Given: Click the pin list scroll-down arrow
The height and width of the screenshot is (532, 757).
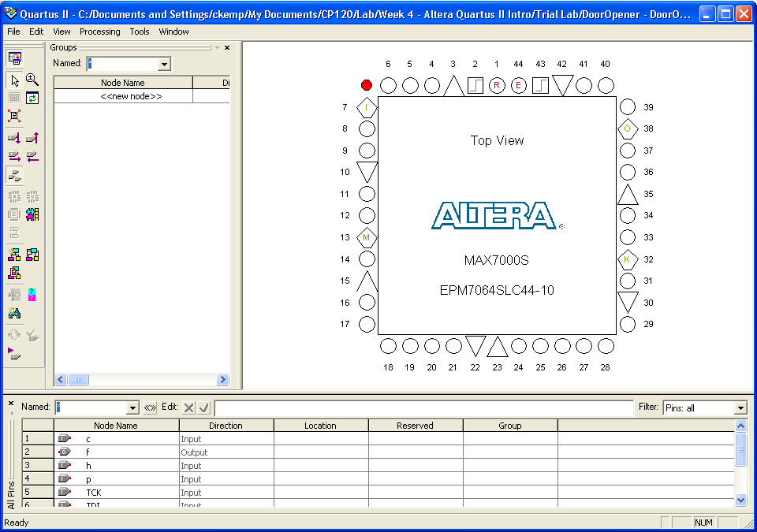Looking at the screenshot, I should (740, 500).
